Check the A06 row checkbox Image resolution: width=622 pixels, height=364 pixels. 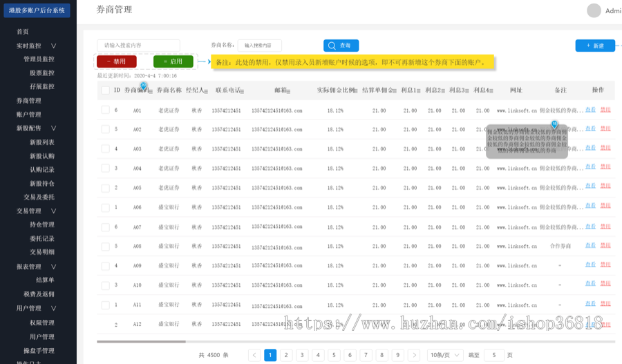(x=106, y=207)
